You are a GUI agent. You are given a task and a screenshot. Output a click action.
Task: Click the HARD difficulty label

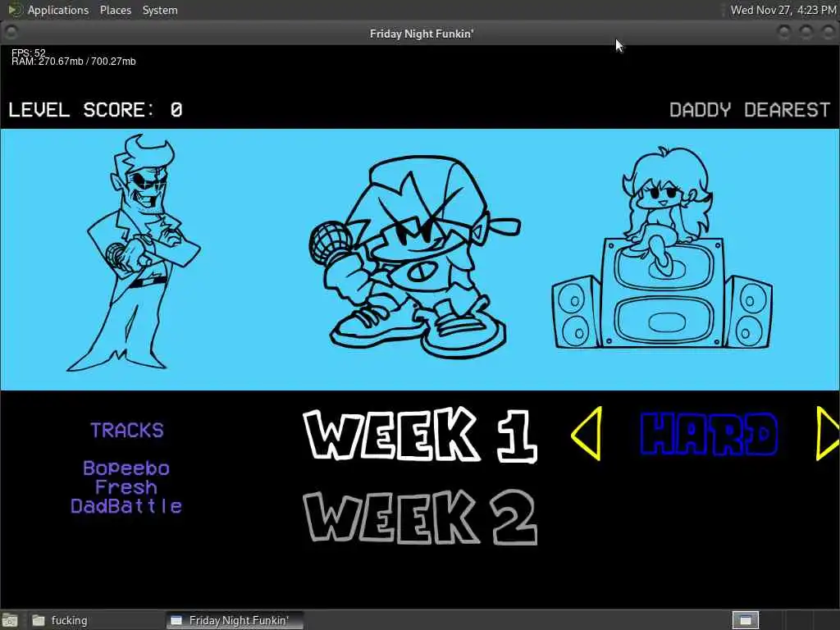[709, 434]
